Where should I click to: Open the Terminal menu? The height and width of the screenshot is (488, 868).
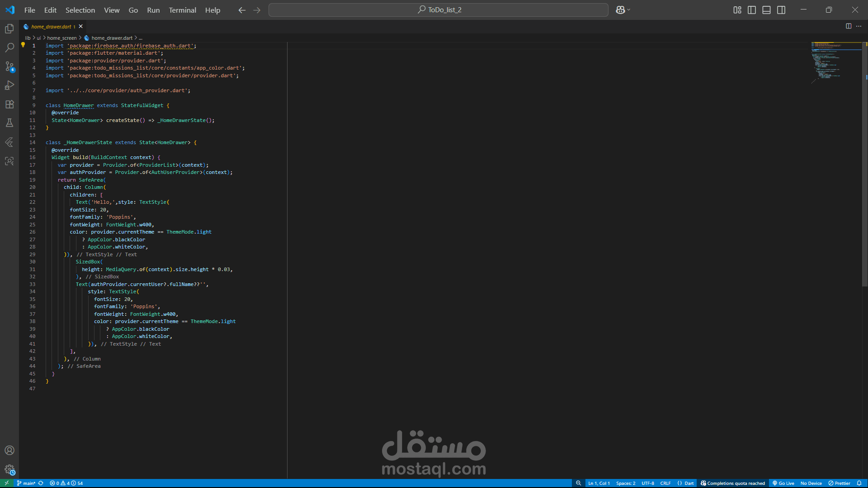click(182, 10)
